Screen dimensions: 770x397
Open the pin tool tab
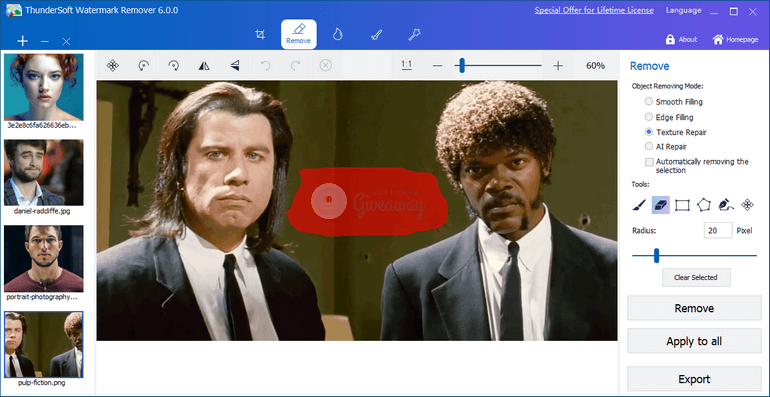coord(415,34)
